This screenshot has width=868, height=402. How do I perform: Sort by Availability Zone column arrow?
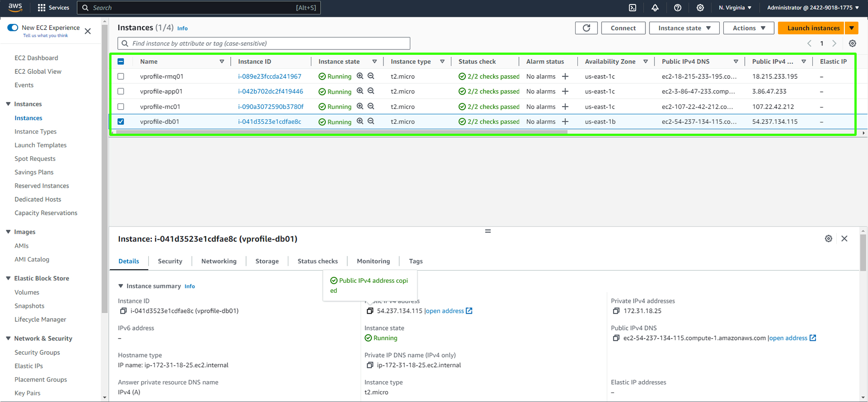click(645, 62)
